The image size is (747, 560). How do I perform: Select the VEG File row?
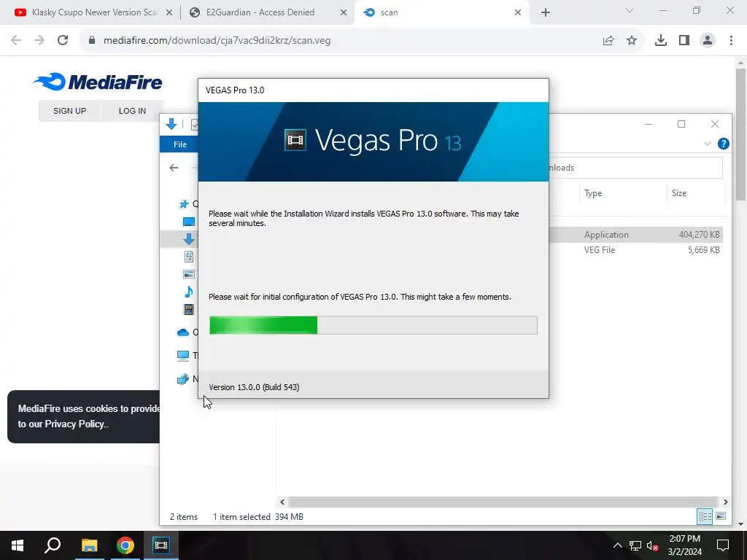click(635, 250)
